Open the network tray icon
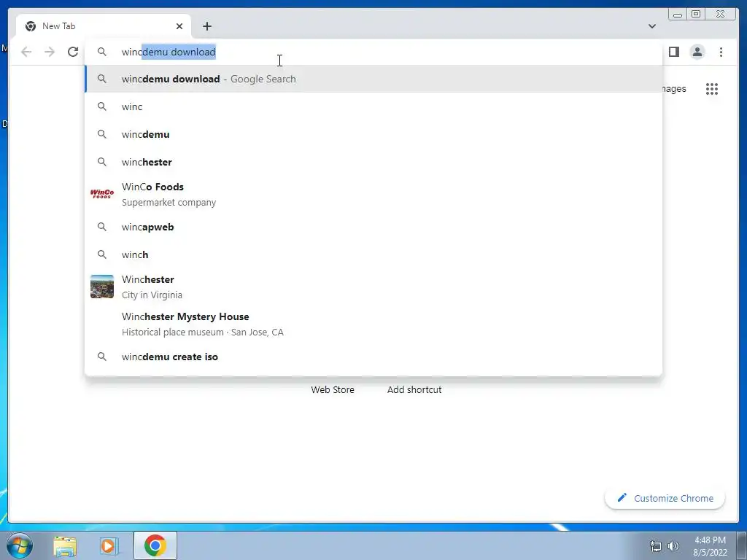The image size is (747, 560). (656, 546)
